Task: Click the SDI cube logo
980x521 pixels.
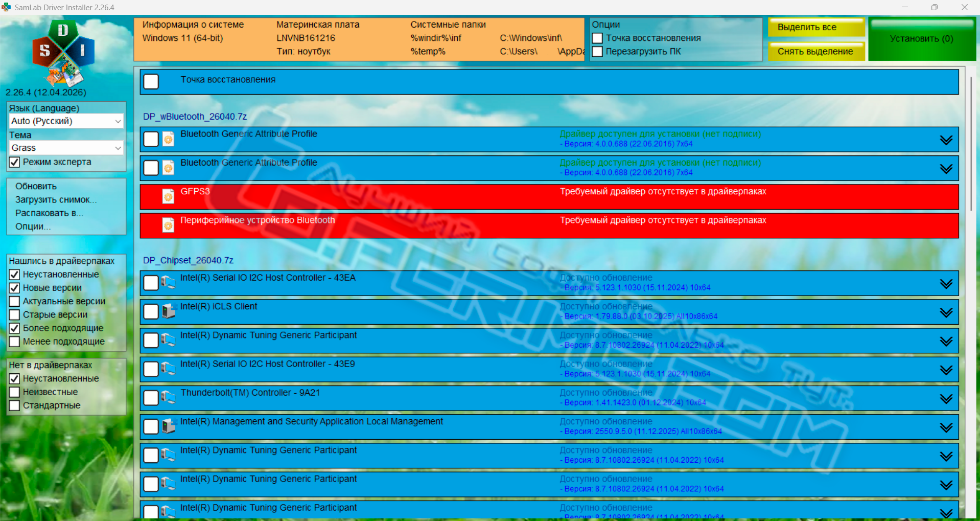Action: tap(63, 53)
